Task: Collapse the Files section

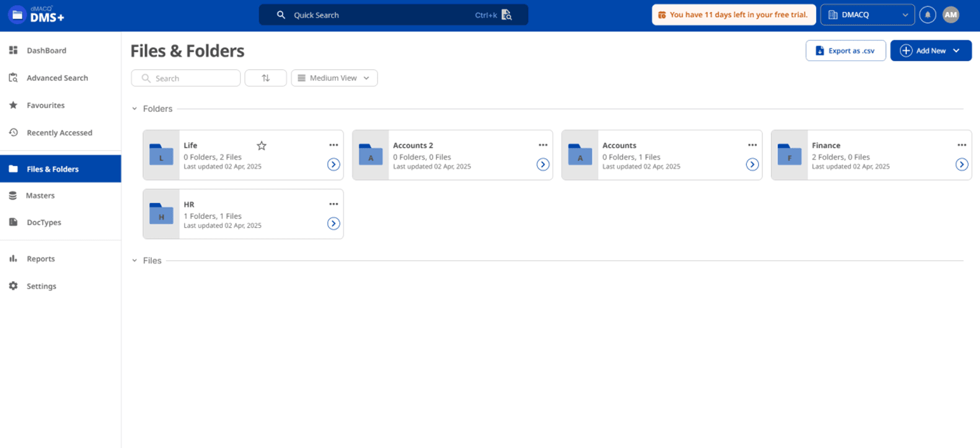Action: 135,261
